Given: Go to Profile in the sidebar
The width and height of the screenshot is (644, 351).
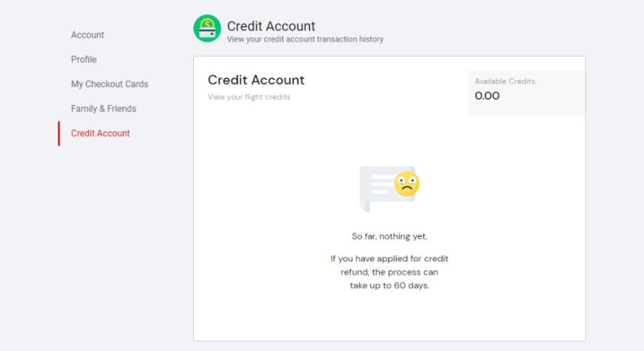Looking at the screenshot, I should point(84,59).
